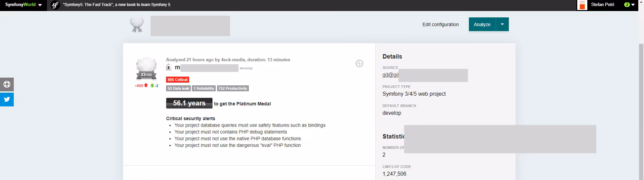Filter by the 752 Productivity badge
The width and height of the screenshot is (644, 180).
click(233, 88)
